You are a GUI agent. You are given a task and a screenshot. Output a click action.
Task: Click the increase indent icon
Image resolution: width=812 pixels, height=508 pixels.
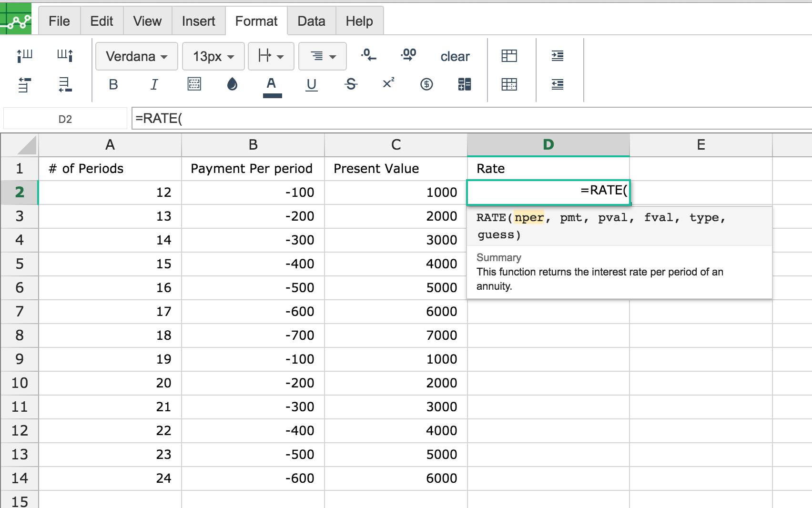coord(557,56)
